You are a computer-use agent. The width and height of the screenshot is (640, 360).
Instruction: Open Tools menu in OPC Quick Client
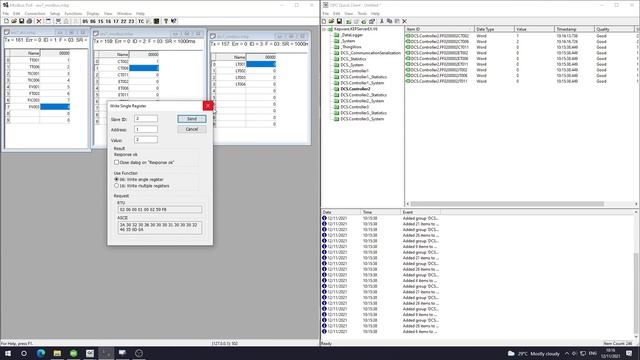coord(362,13)
